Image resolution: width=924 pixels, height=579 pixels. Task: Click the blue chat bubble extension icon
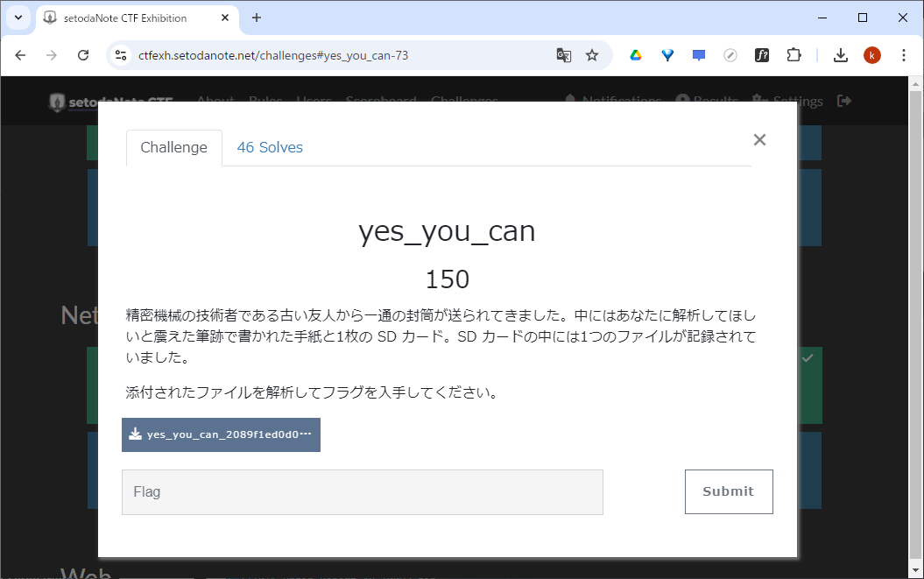point(699,55)
